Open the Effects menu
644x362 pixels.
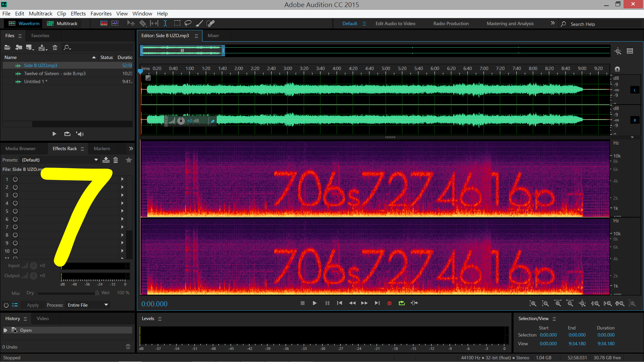(78, 13)
